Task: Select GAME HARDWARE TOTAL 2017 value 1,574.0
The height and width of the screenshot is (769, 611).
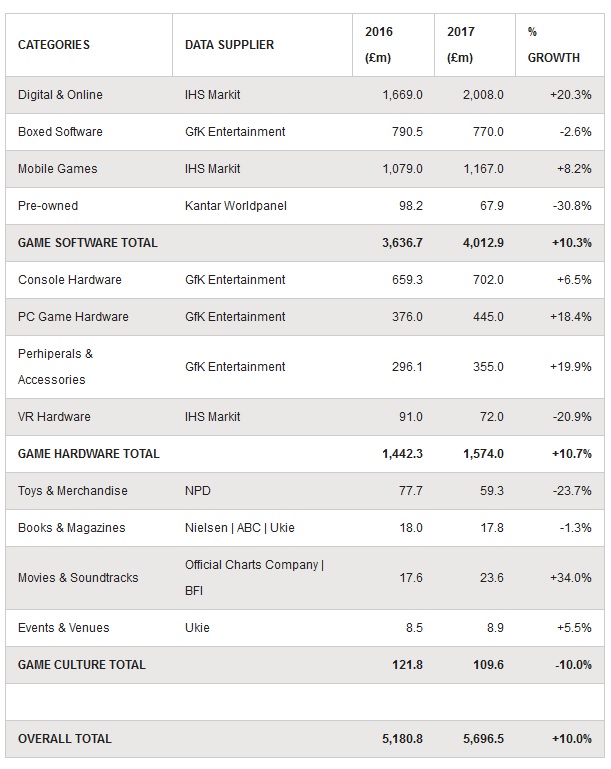Action: [x=484, y=454]
